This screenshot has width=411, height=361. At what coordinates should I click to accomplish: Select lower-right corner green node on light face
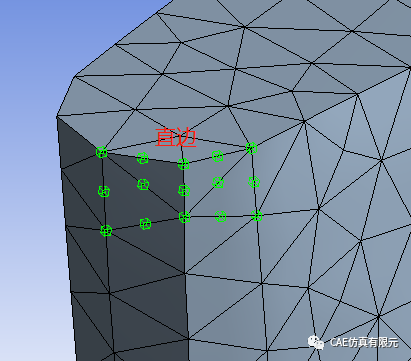coord(257,215)
